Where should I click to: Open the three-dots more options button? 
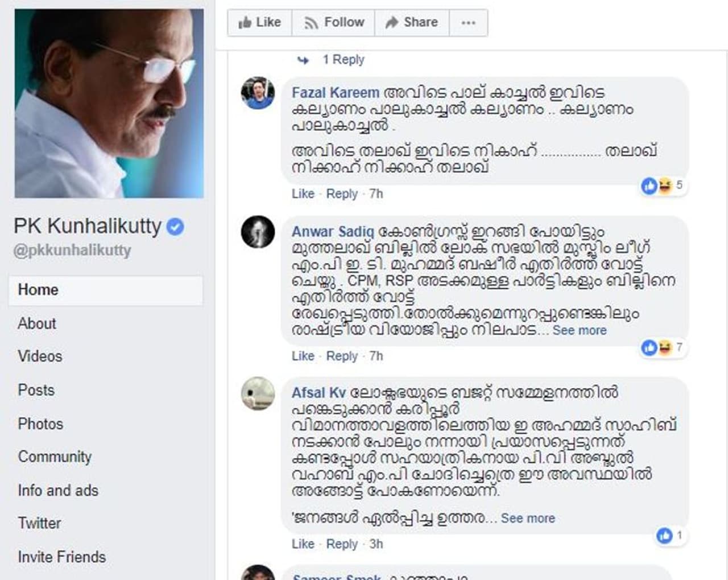[x=468, y=23]
